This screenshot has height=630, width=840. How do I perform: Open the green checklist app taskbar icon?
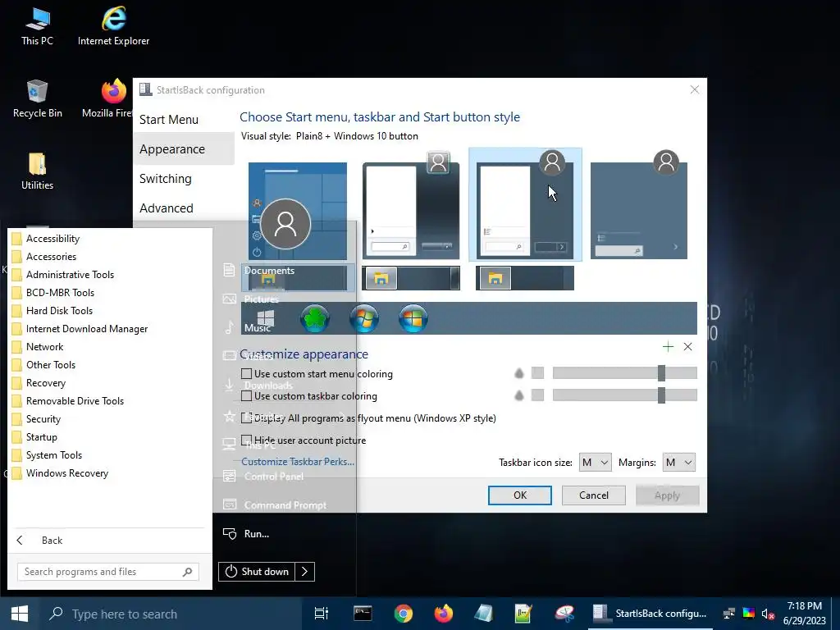(523, 614)
